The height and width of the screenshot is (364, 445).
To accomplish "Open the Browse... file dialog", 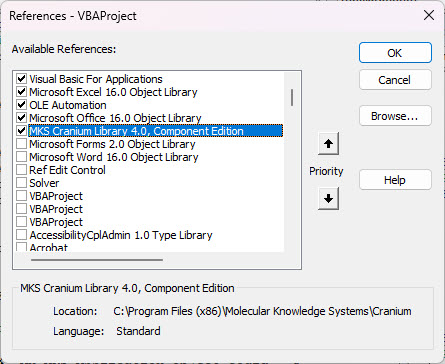I will point(395,116).
